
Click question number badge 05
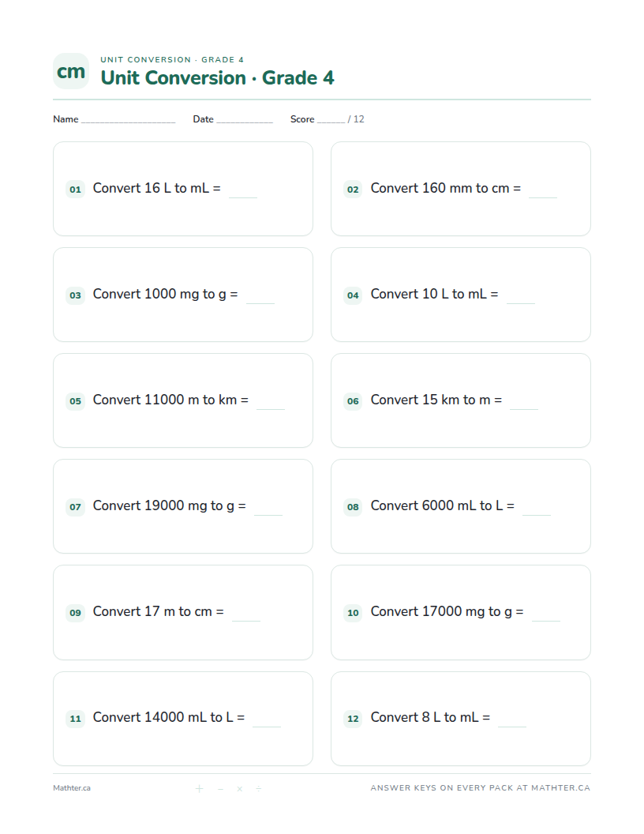[75, 400]
